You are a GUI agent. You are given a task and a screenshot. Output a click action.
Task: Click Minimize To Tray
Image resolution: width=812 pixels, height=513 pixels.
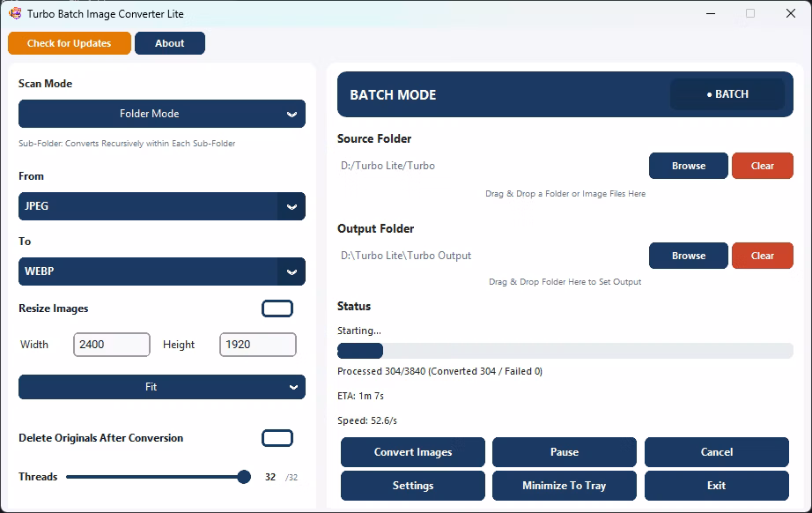click(x=564, y=486)
